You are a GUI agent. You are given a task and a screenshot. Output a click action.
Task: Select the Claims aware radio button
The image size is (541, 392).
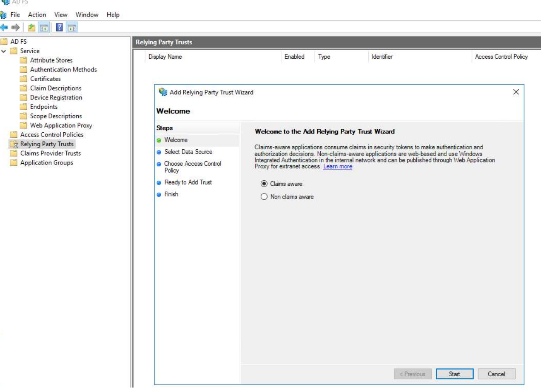(264, 184)
